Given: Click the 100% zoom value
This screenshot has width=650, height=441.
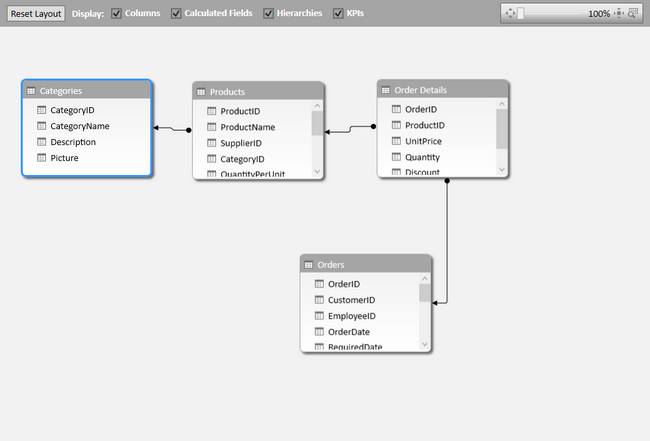Looking at the screenshot, I should click(x=599, y=14).
